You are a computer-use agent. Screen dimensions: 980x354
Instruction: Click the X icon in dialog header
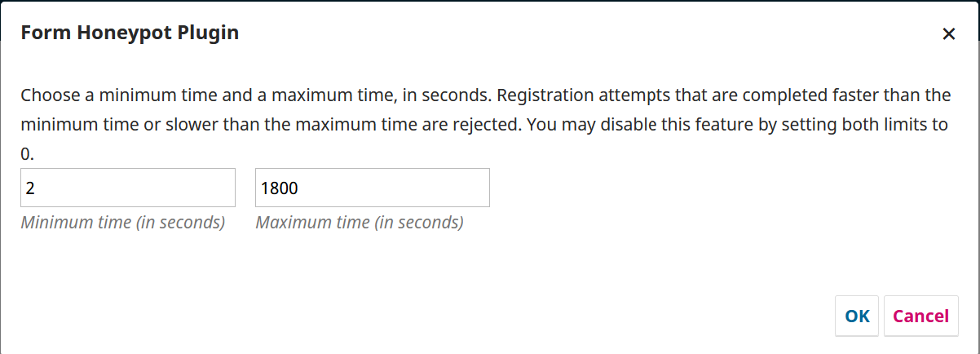pos(948,34)
